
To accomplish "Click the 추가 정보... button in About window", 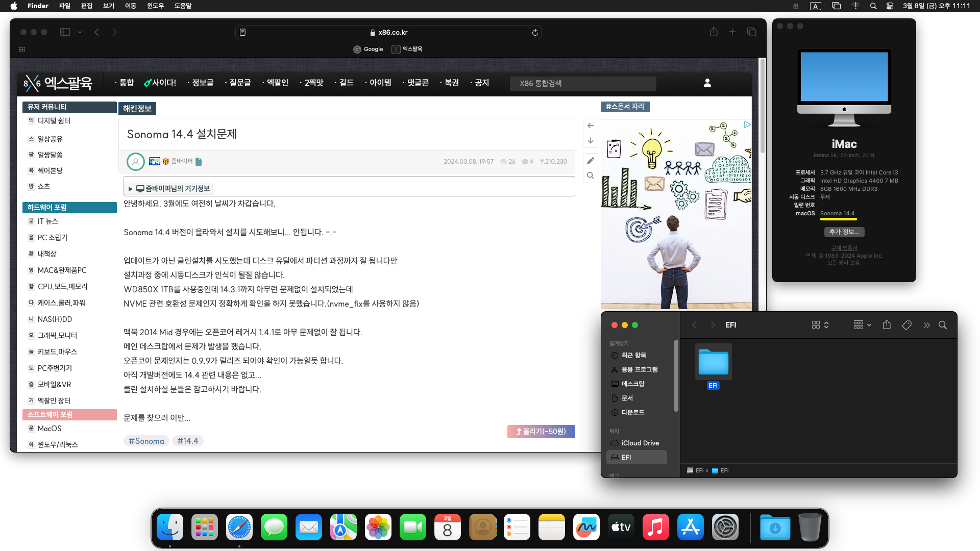I will tap(844, 232).
